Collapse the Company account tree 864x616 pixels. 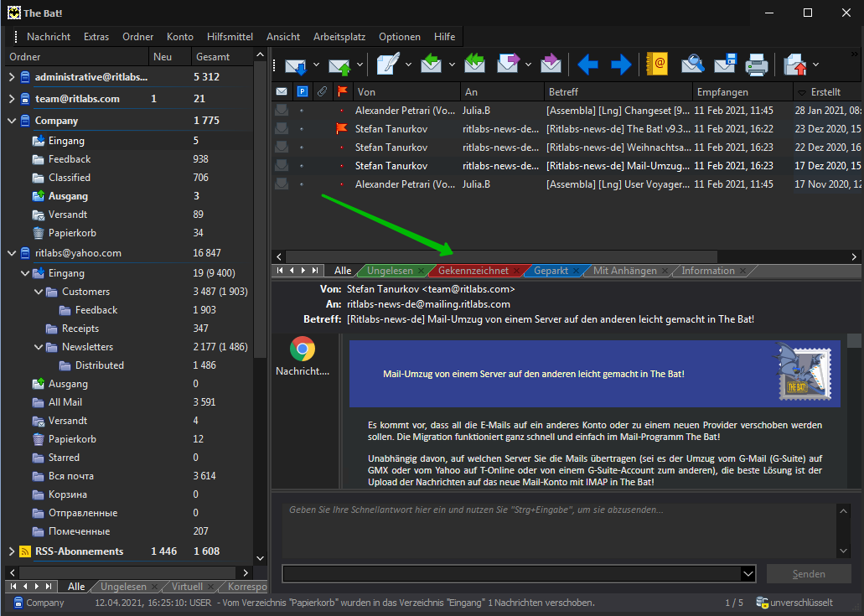tap(12, 121)
